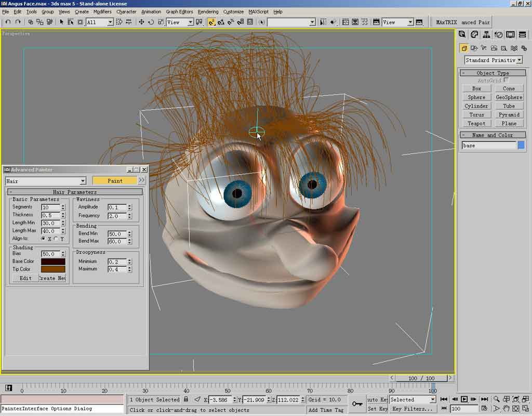Screen dimensions: 532x416
Task: Open the Hair brush type dropdown
Action: point(83,181)
